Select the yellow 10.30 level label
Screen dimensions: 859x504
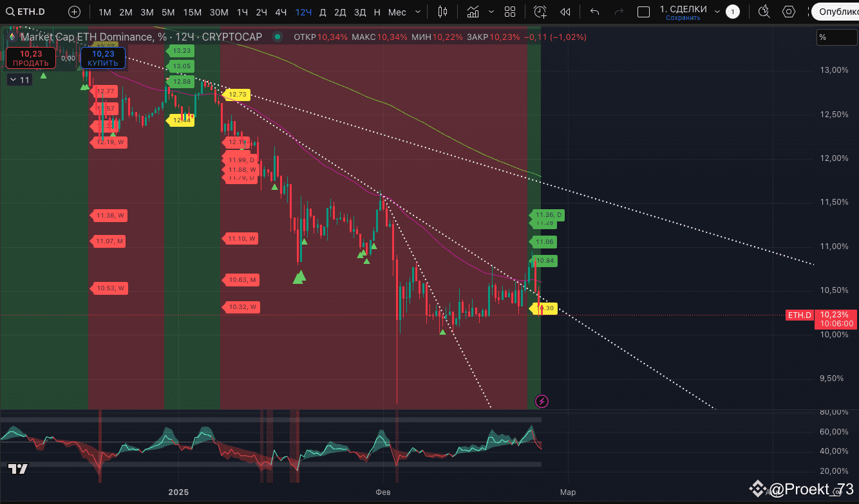(x=544, y=308)
